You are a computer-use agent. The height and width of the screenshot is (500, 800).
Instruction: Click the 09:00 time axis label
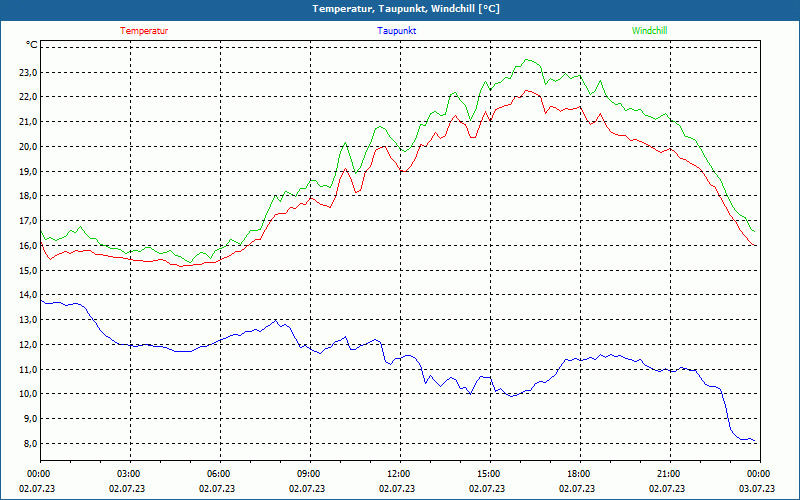310,474
